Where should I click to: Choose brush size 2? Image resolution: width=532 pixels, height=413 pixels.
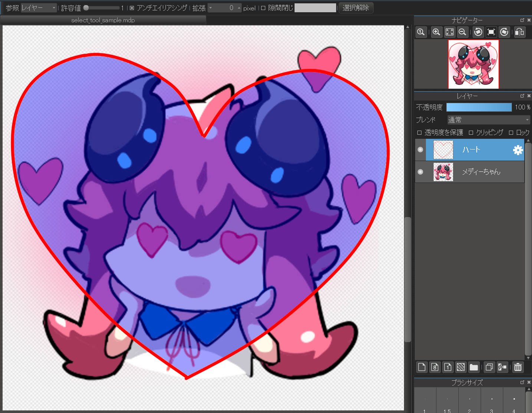470,400
